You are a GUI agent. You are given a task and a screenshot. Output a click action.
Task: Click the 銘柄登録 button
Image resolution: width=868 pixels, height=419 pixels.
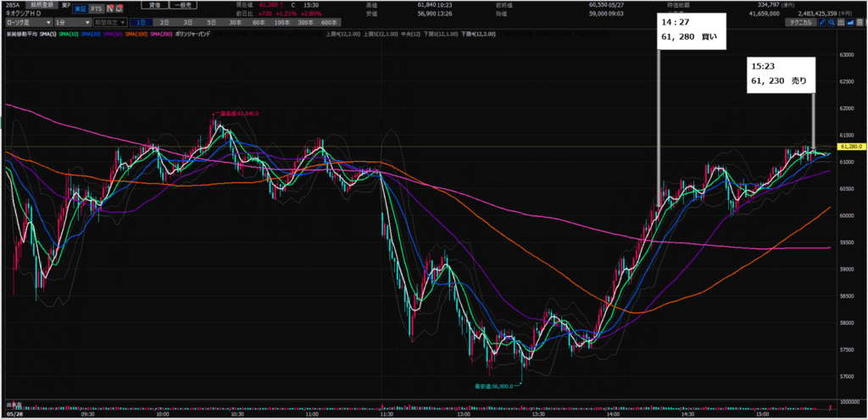coord(42,5)
